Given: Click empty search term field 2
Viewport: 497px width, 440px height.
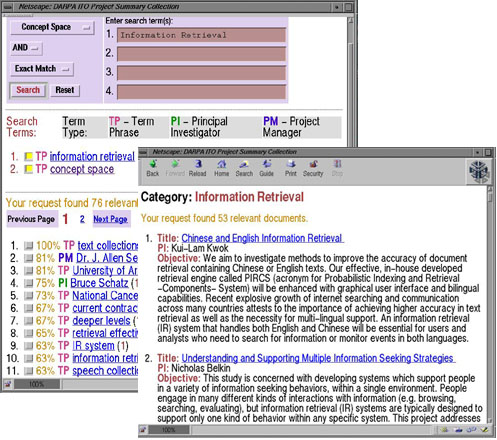Looking at the screenshot, I should (x=201, y=54).
